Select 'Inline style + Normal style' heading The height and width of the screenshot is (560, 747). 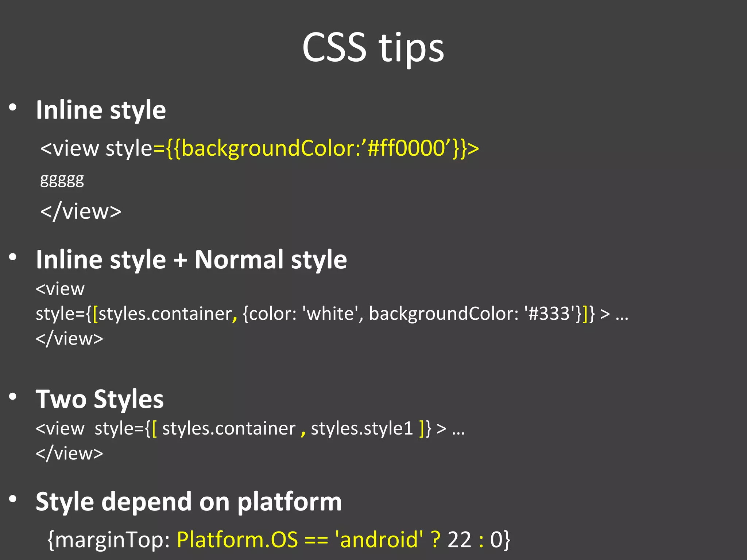(191, 260)
